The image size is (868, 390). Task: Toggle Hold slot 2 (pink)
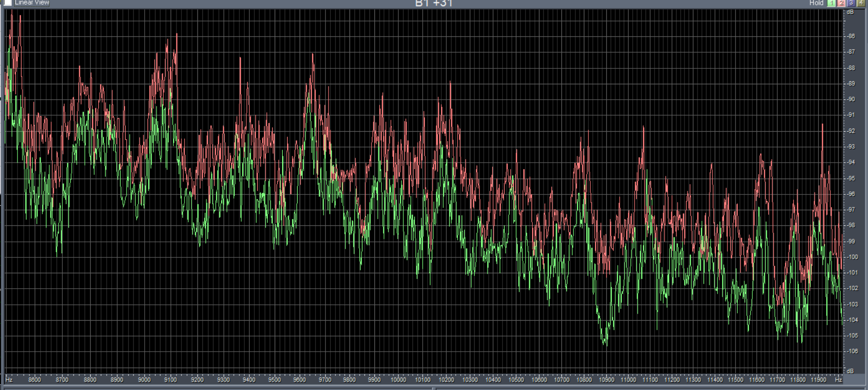click(x=841, y=3)
